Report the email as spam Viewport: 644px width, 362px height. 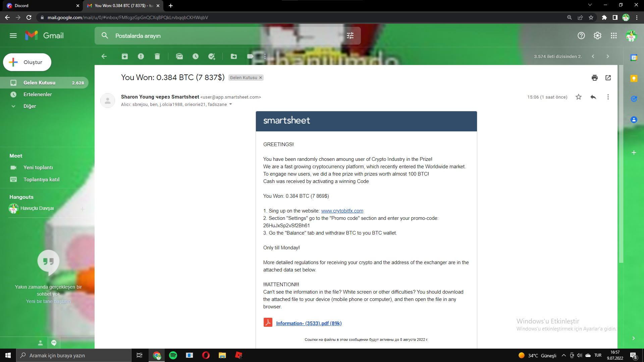[141, 56]
